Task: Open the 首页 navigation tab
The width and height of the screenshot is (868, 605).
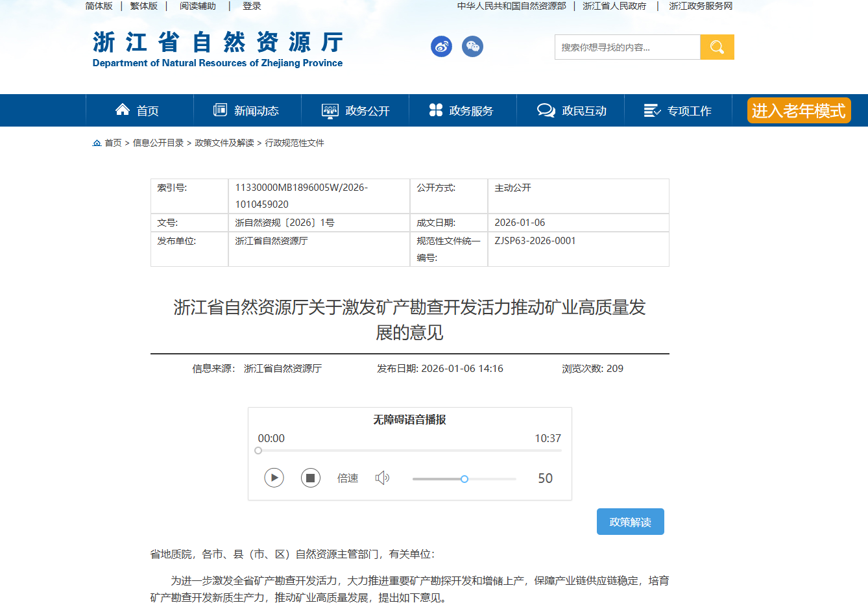Action: click(x=139, y=110)
